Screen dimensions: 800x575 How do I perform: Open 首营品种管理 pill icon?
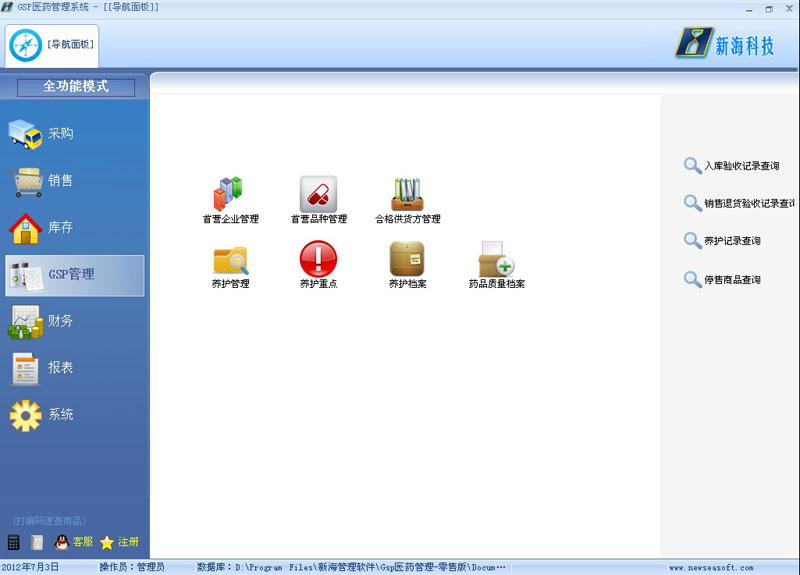[x=318, y=200]
